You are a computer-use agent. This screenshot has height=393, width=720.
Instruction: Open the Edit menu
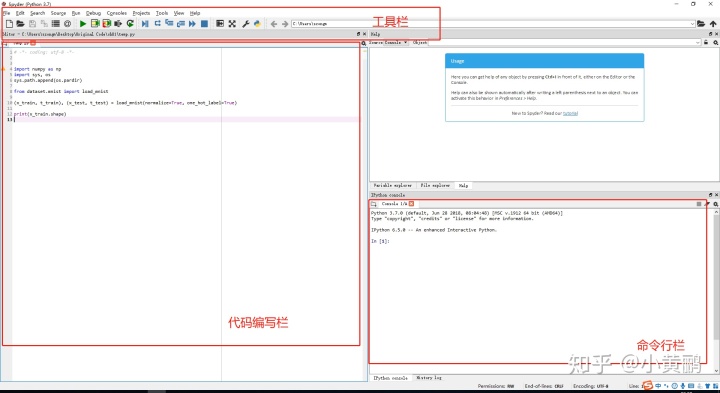pos(20,13)
